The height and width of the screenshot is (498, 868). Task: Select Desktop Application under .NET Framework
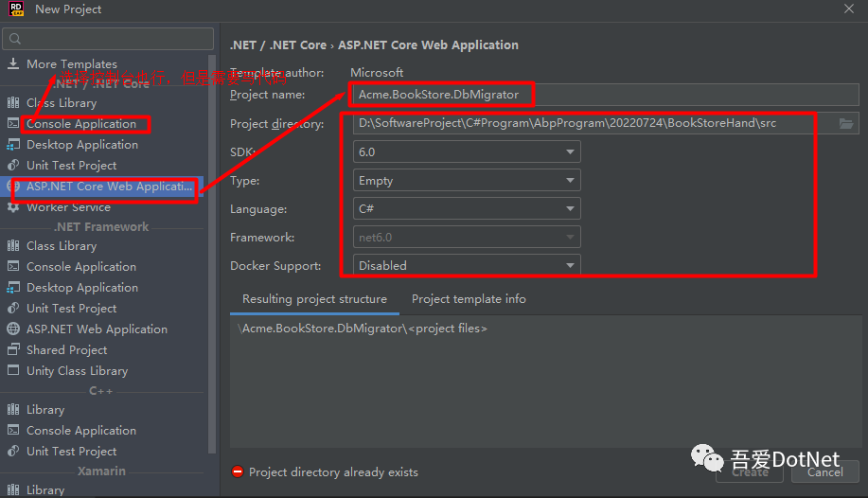click(x=81, y=288)
